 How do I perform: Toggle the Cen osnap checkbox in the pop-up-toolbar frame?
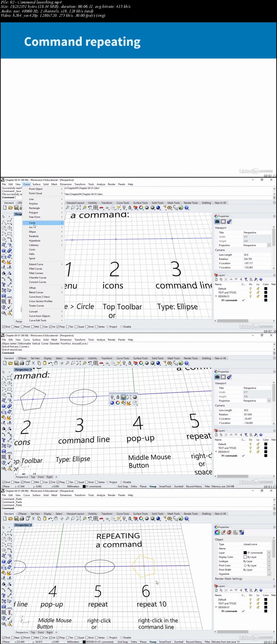click(x=41, y=482)
